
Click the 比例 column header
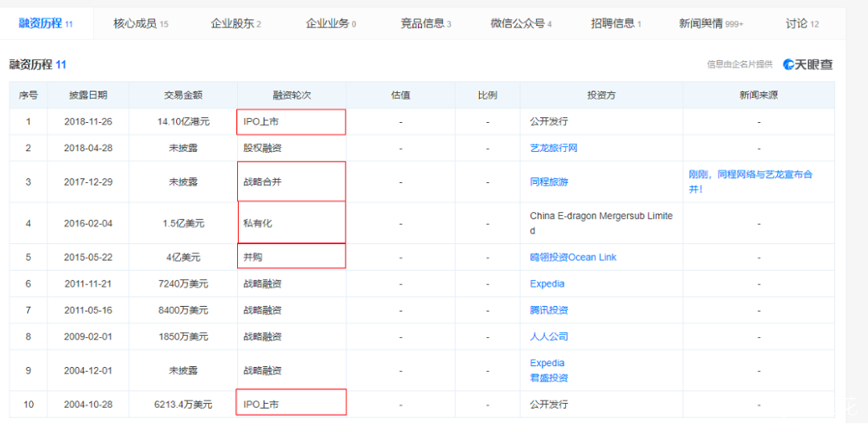(488, 95)
